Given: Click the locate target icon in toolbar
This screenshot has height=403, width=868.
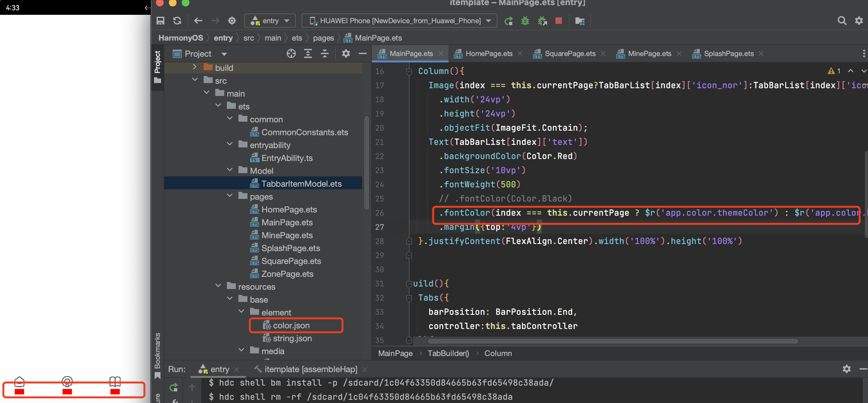Looking at the screenshot, I should [x=232, y=21].
